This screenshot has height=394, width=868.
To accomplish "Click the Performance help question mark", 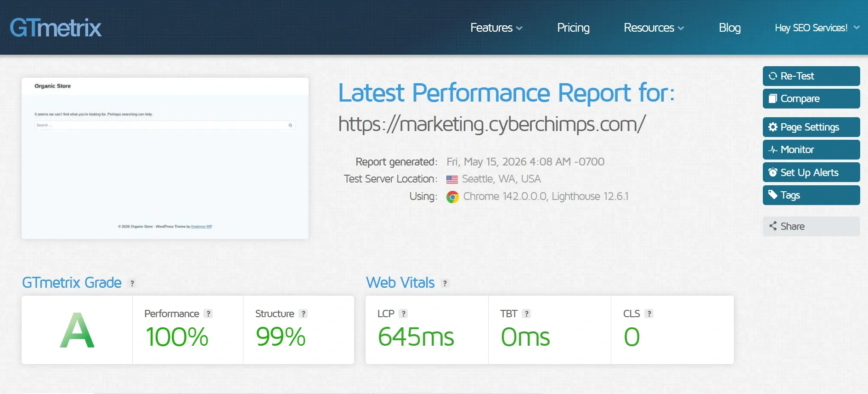I will (209, 314).
